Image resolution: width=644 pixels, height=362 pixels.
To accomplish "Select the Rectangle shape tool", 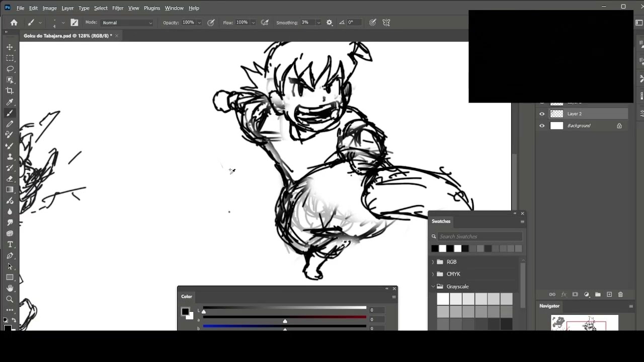I will [10, 278].
